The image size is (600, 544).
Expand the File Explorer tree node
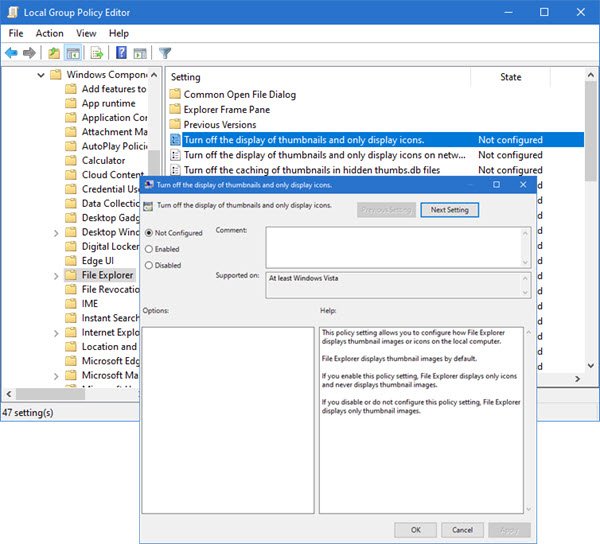pyautogui.click(x=55, y=275)
